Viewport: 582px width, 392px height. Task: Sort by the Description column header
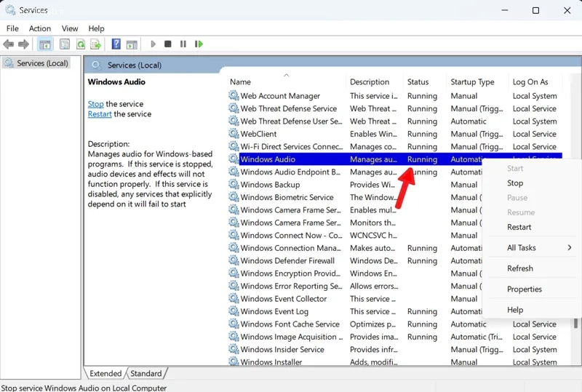pyautogui.click(x=375, y=81)
